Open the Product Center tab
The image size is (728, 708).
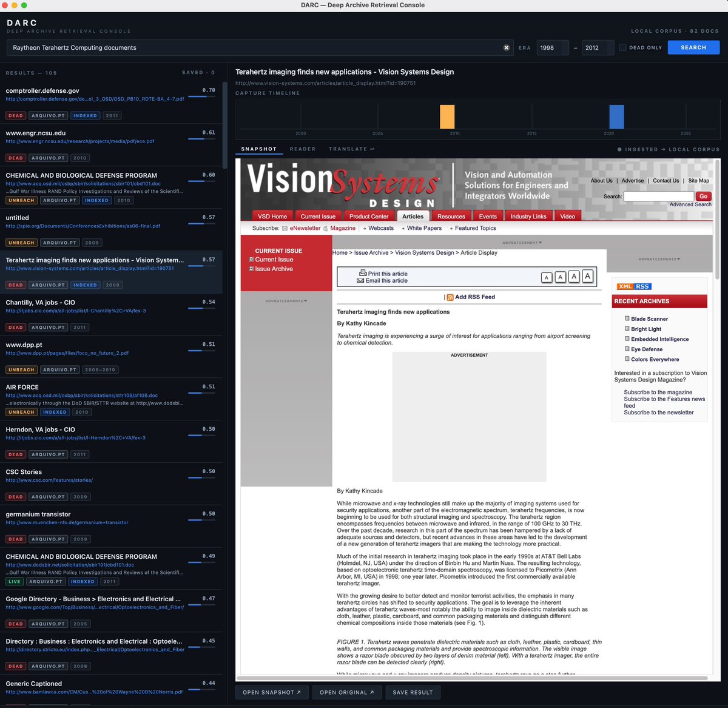click(x=369, y=216)
